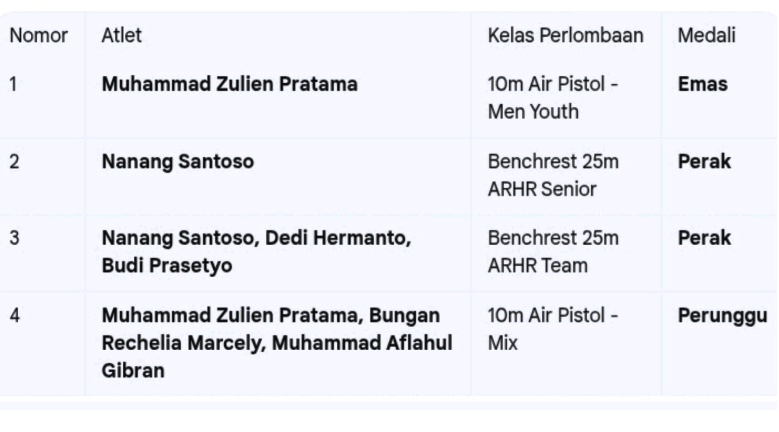Click the Nomor column header
The width and height of the screenshot is (779, 432).
(x=39, y=36)
